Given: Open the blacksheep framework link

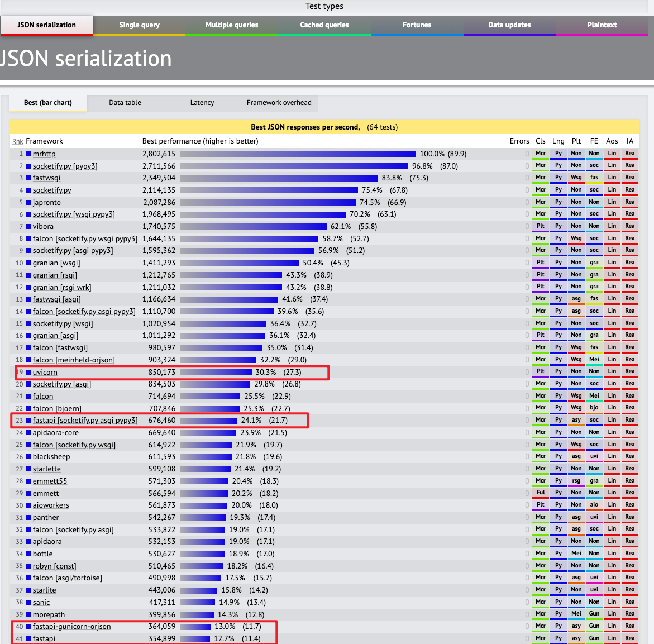Looking at the screenshot, I should [x=51, y=457].
